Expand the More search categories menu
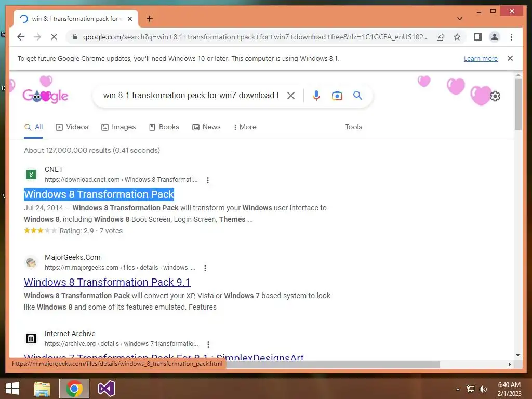The image size is (532, 399). [245, 127]
